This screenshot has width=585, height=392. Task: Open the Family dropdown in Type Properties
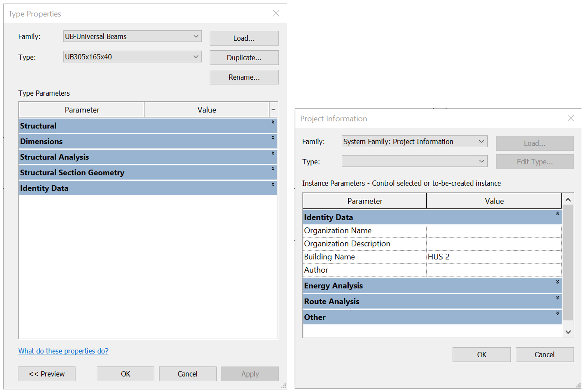tap(132, 36)
